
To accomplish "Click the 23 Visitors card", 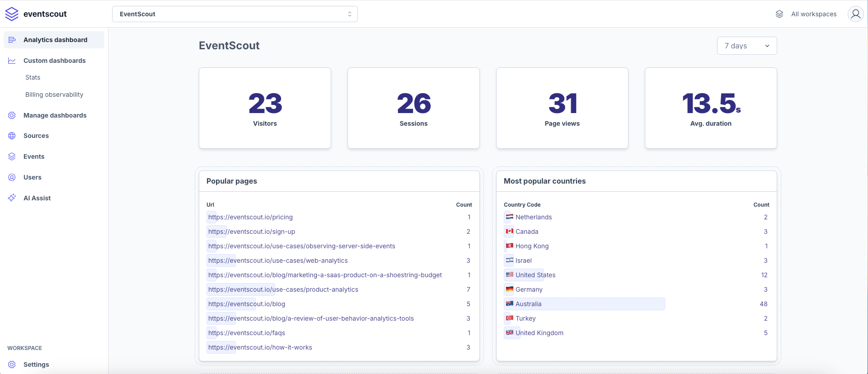I will (x=265, y=108).
